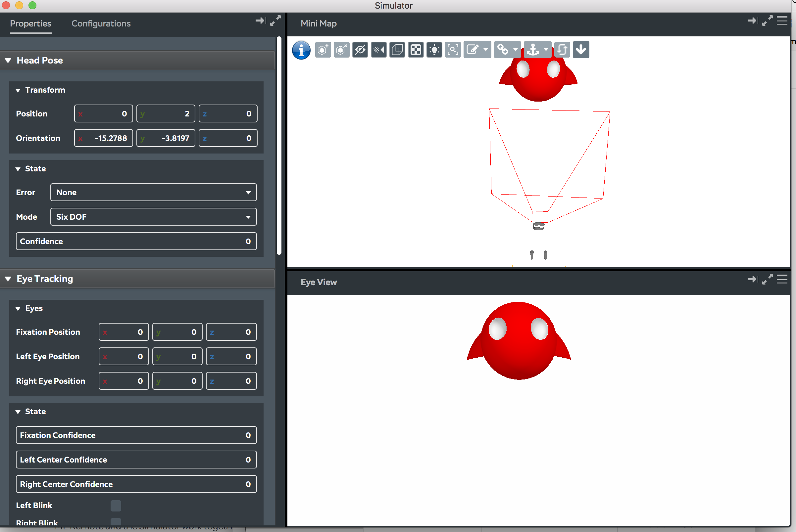Switch to the Configurations tab
This screenshot has width=796, height=532.
101,23
